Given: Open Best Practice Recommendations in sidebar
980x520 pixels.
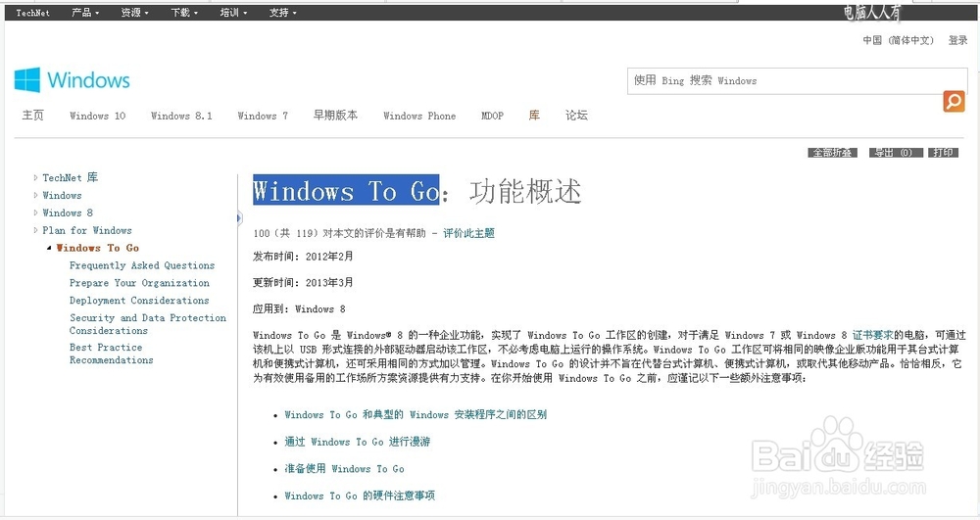Looking at the screenshot, I should point(112,354).
